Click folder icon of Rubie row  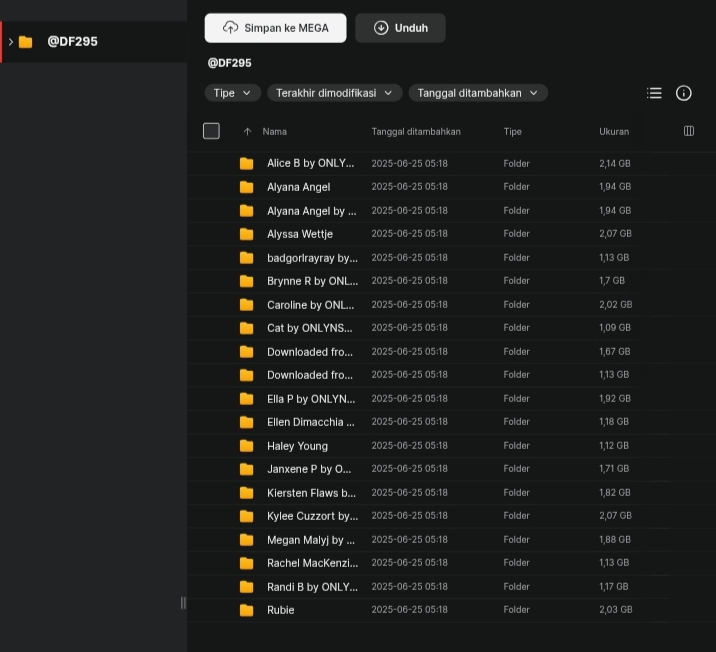click(x=247, y=610)
